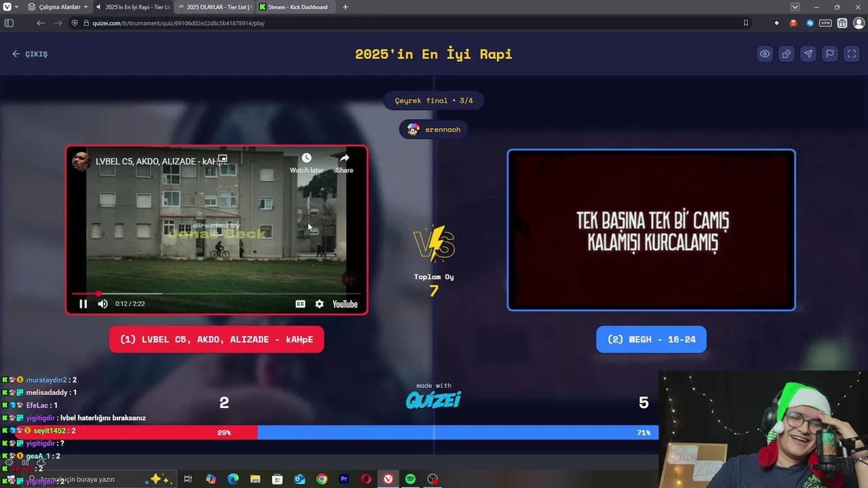
Task: Open the red browser extension icon
Action: coord(793,23)
